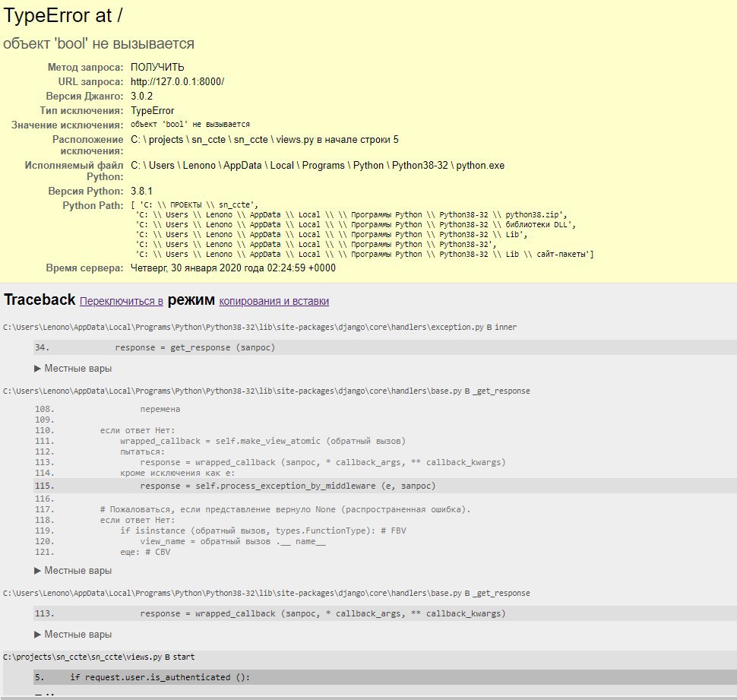Click highlighted line 34 get_response code
Viewport: 737px width, 700px height.
pos(385,347)
